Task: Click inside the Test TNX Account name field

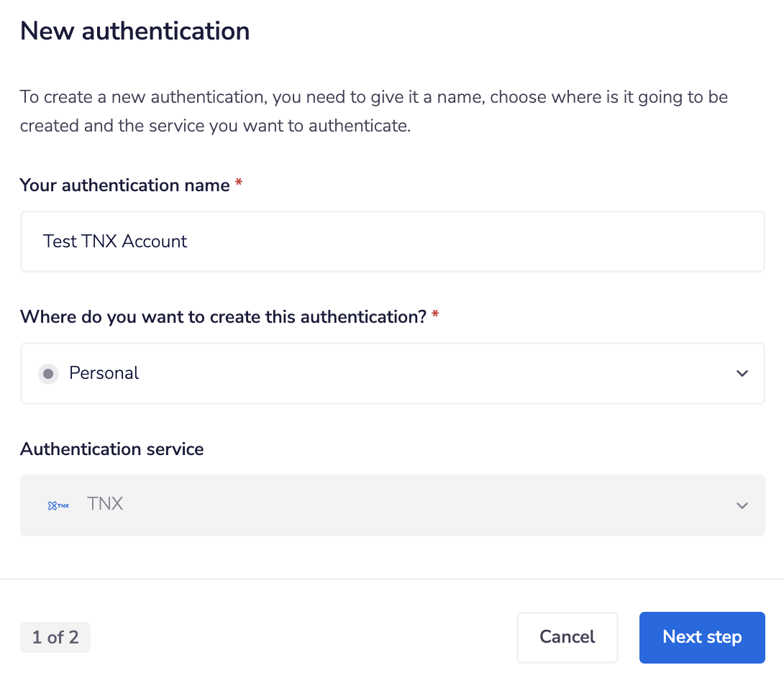Action: 392,242
